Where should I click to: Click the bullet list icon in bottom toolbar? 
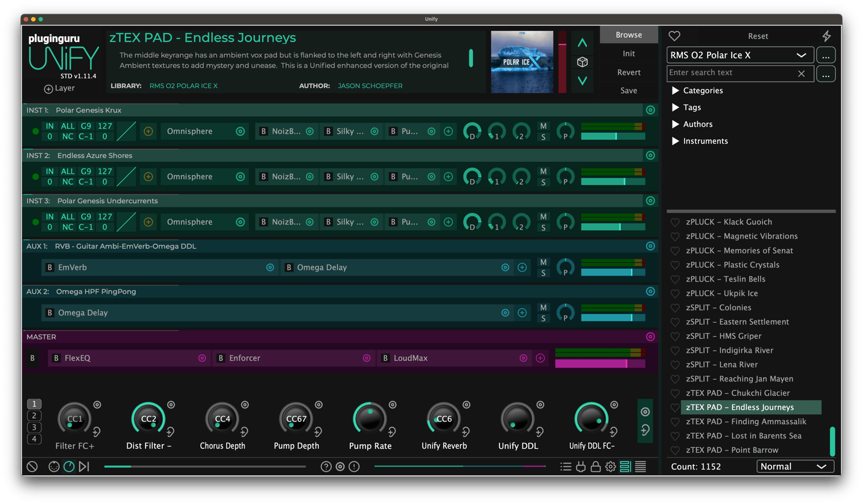coord(566,467)
